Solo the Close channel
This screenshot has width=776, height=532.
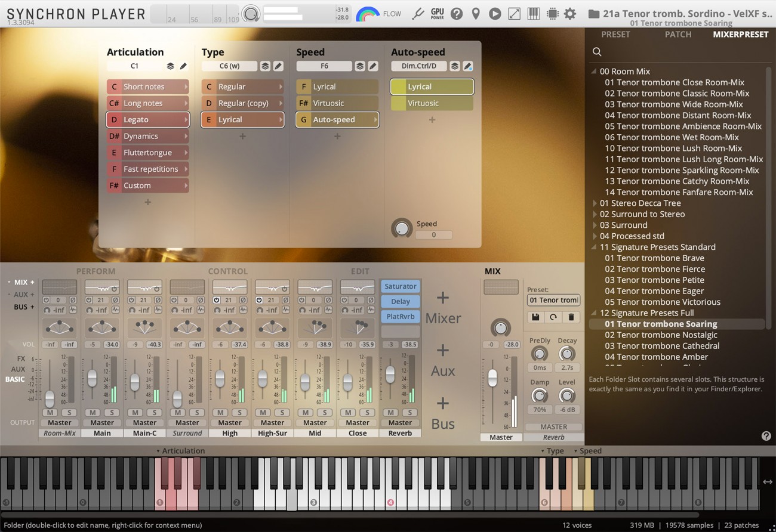pos(368,413)
